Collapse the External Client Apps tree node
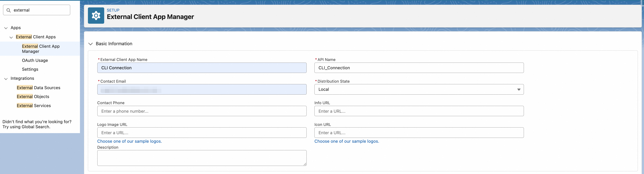The width and height of the screenshot is (644, 174). click(11, 37)
